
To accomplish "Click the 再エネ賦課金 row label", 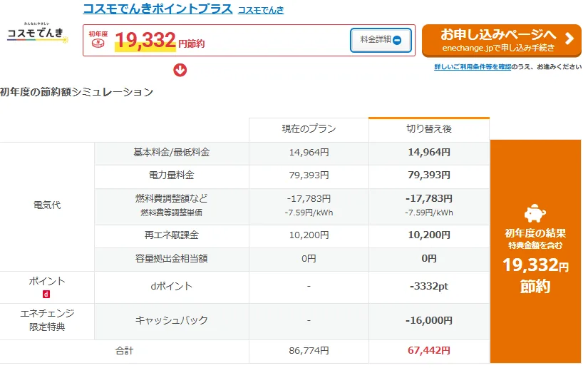I will point(171,235).
